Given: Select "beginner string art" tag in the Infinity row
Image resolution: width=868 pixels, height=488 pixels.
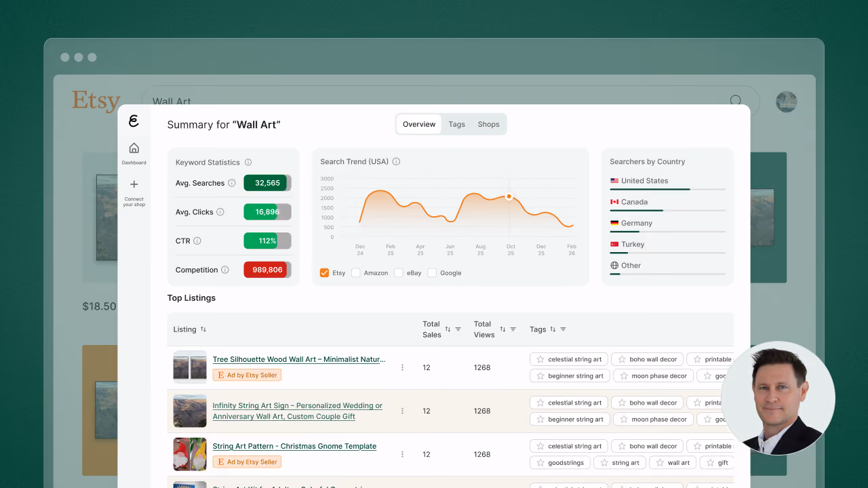Looking at the screenshot, I should pos(570,419).
